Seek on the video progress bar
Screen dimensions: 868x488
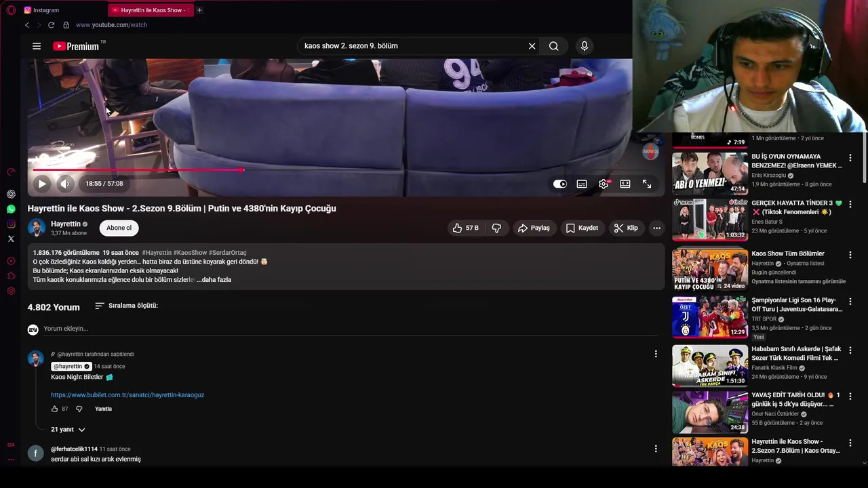[x=346, y=169]
